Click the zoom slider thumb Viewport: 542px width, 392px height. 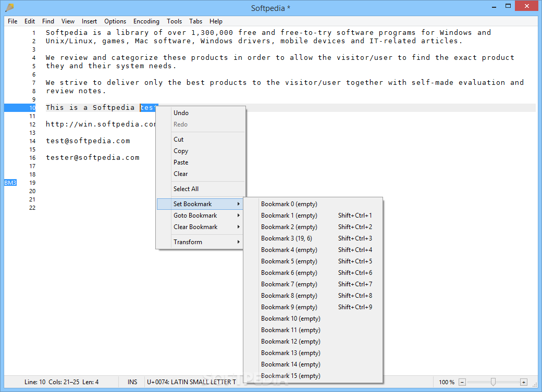coord(493,382)
